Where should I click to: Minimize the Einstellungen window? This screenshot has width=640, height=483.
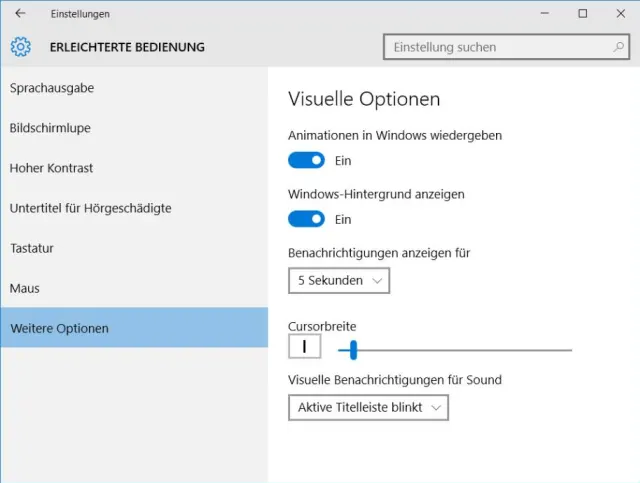click(x=544, y=14)
